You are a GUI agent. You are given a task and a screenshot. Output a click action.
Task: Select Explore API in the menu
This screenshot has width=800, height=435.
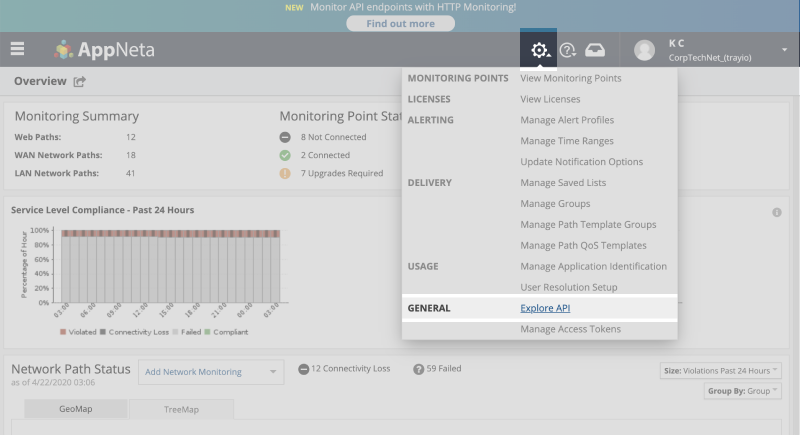(x=545, y=308)
